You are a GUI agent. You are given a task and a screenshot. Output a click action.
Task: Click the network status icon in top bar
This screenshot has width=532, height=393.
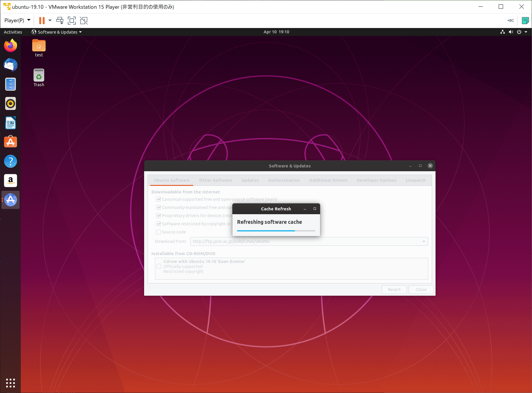click(x=502, y=32)
